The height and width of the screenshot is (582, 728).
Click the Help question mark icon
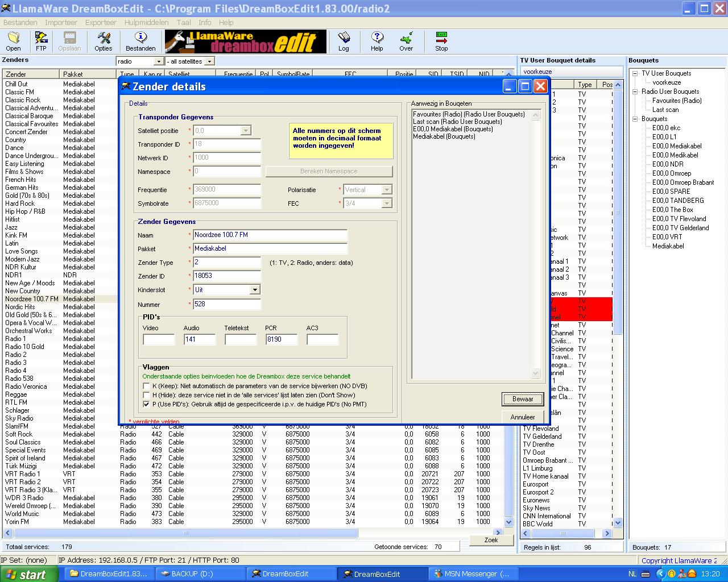[377, 41]
